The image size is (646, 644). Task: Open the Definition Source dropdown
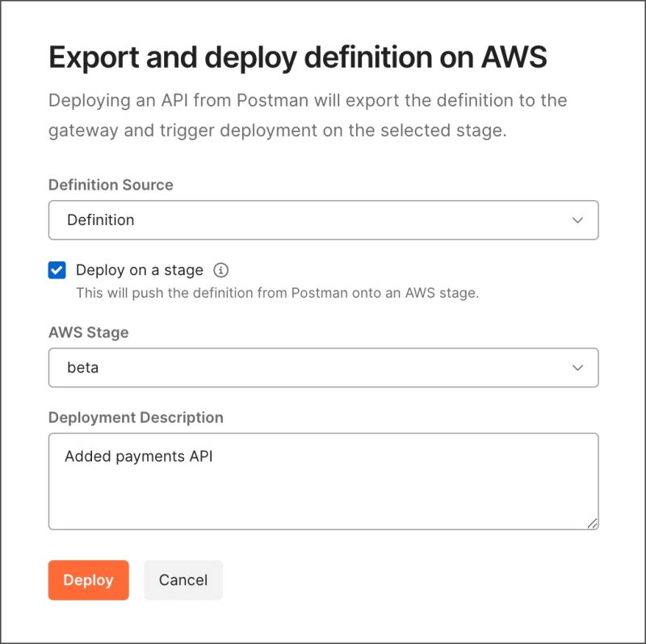(324, 220)
